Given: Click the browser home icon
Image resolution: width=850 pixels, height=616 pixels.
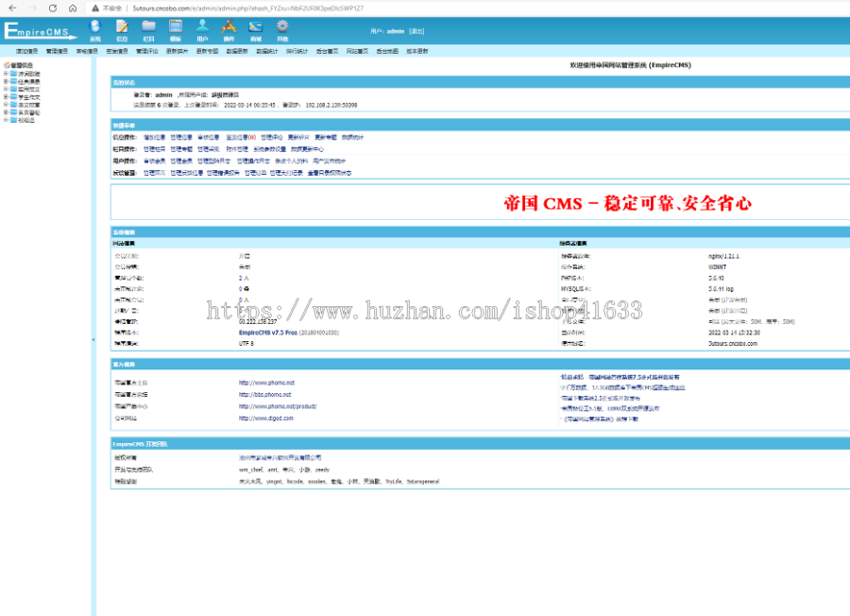Looking at the screenshot, I should 73,9.
